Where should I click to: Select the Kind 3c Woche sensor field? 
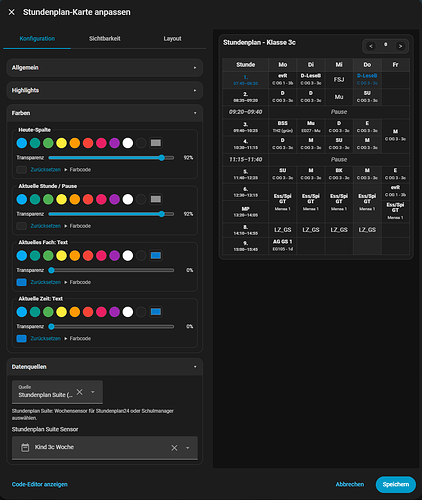(105, 448)
